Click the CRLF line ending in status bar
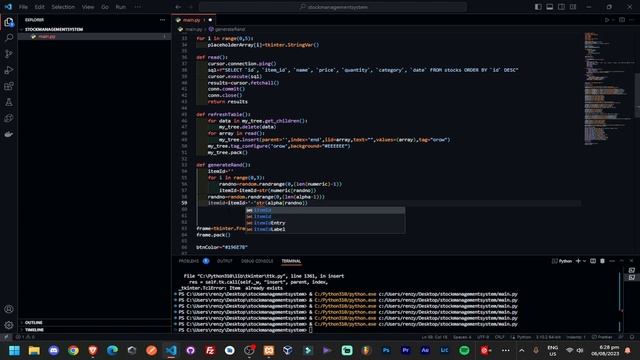The width and height of the screenshot is (640, 360). [x=500, y=337]
